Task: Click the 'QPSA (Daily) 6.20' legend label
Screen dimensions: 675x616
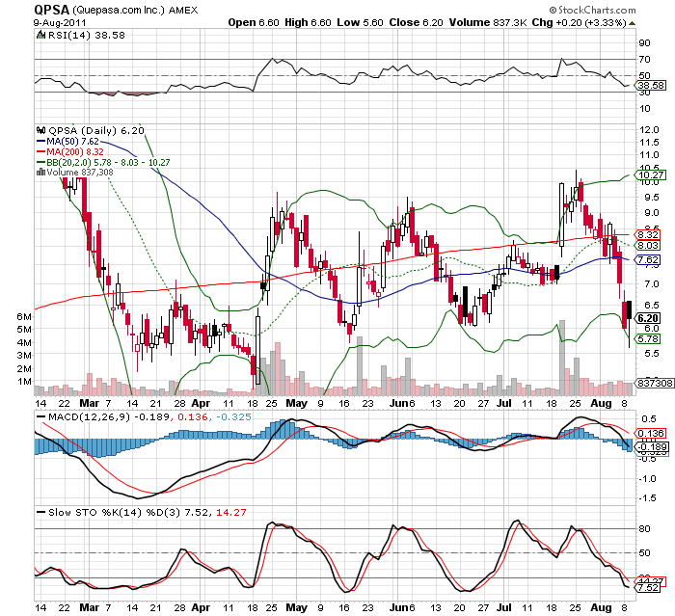Action: click(x=96, y=130)
